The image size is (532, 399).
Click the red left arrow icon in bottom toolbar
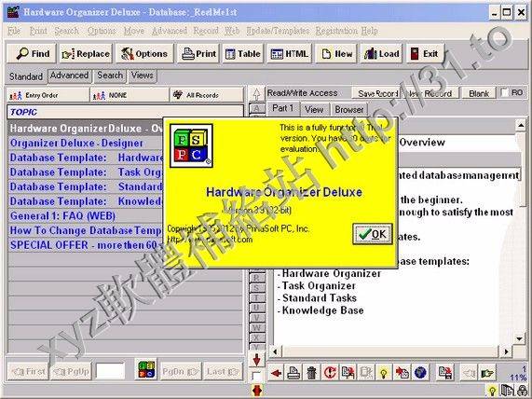[x=276, y=373]
